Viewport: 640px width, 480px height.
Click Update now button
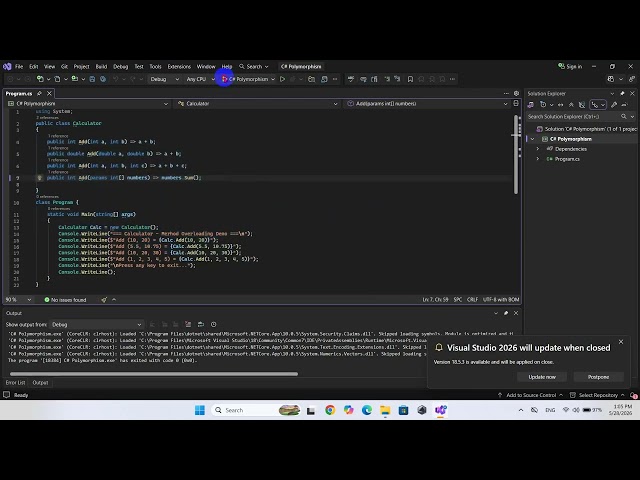542,377
